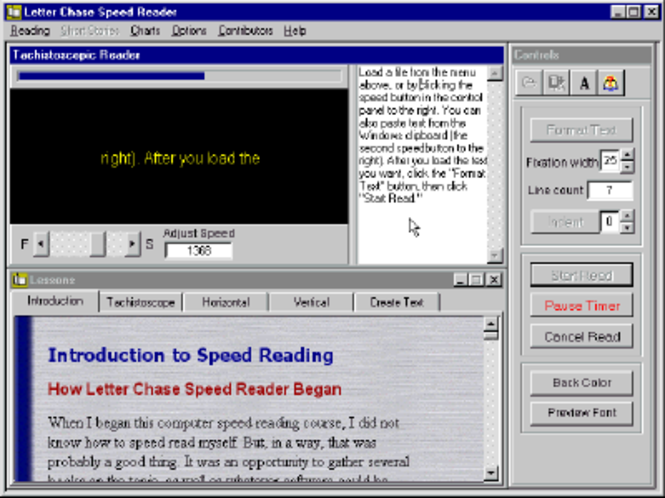
Task: Switch to the Create Text tab
Action: click(x=397, y=302)
